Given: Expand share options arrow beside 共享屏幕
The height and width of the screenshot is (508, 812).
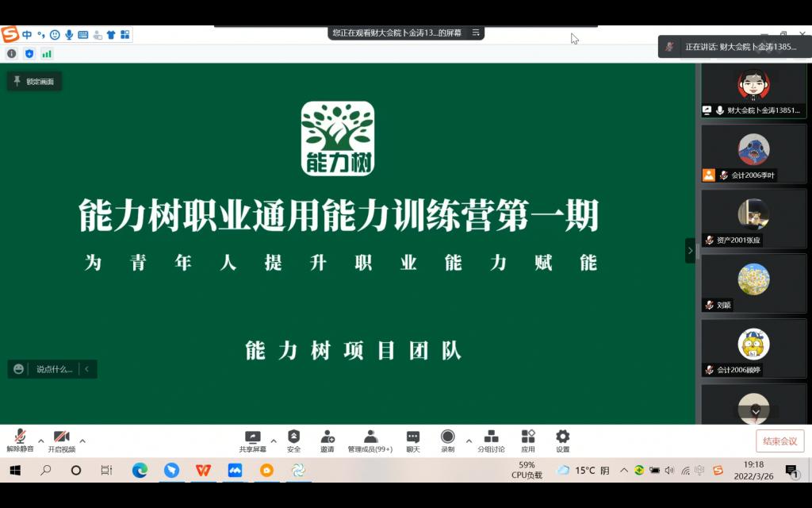Looking at the screenshot, I should (274, 441).
